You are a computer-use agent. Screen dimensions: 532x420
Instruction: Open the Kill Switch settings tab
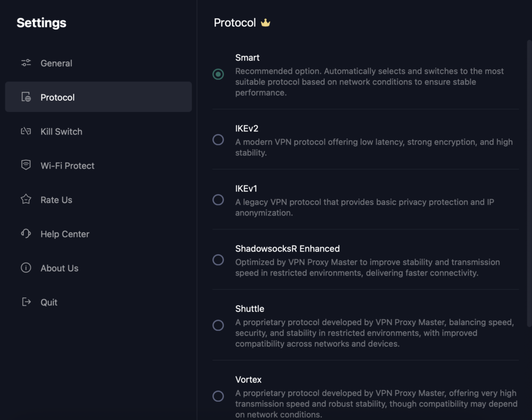tap(61, 132)
